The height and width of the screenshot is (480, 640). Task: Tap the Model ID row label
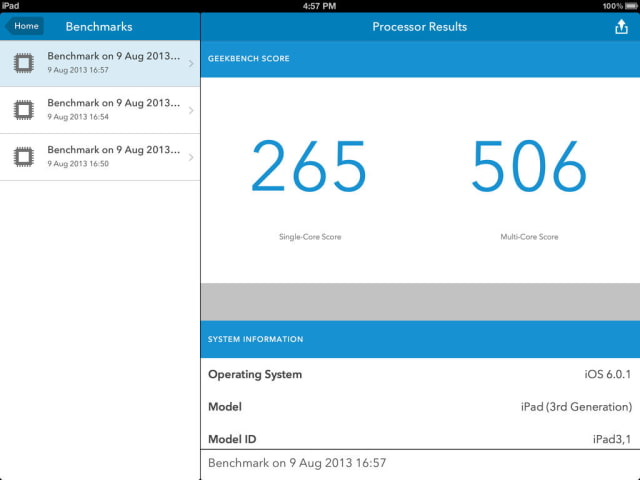[232, 439]
